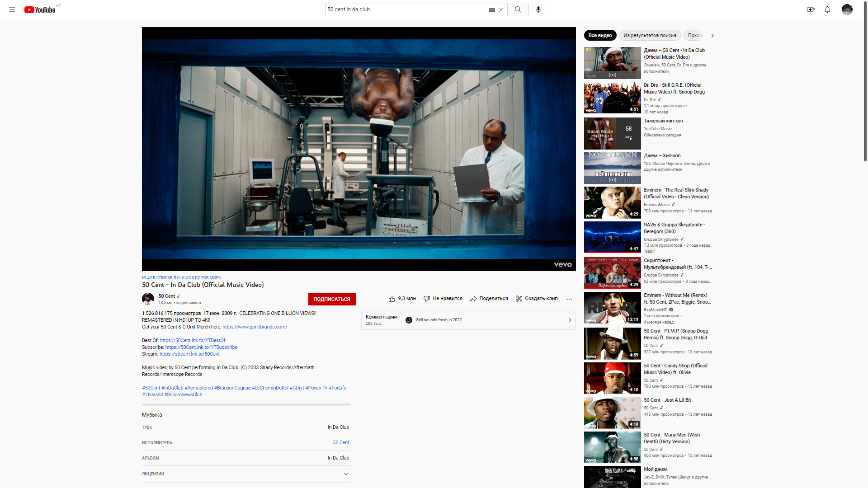
Task: Click the In Da Club track value
Action: [x=338, y=427]
